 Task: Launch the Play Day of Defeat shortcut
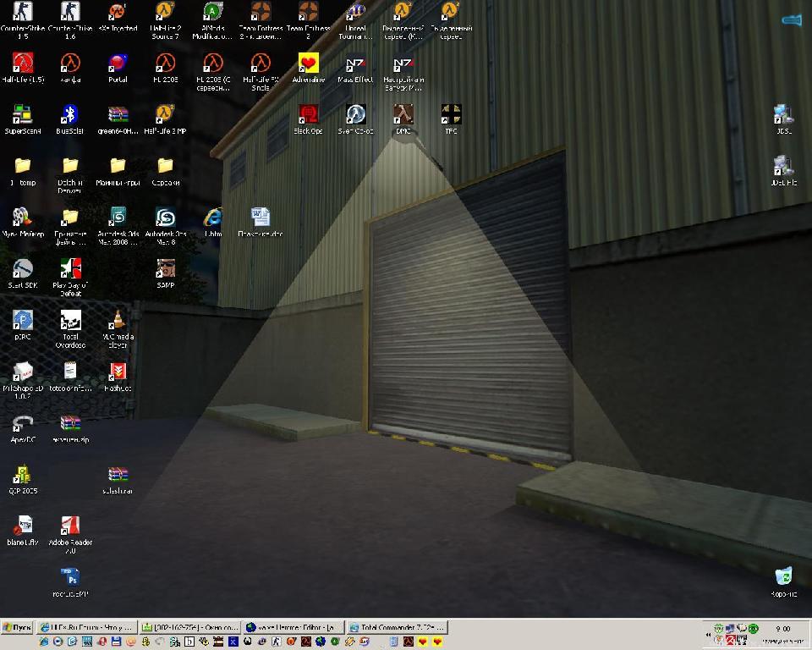(70, 278)
